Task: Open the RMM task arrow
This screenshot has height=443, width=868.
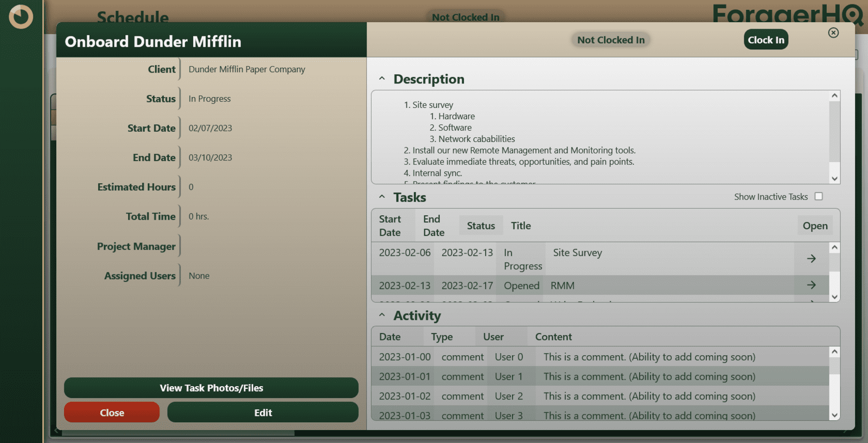Action: (811, 285)
